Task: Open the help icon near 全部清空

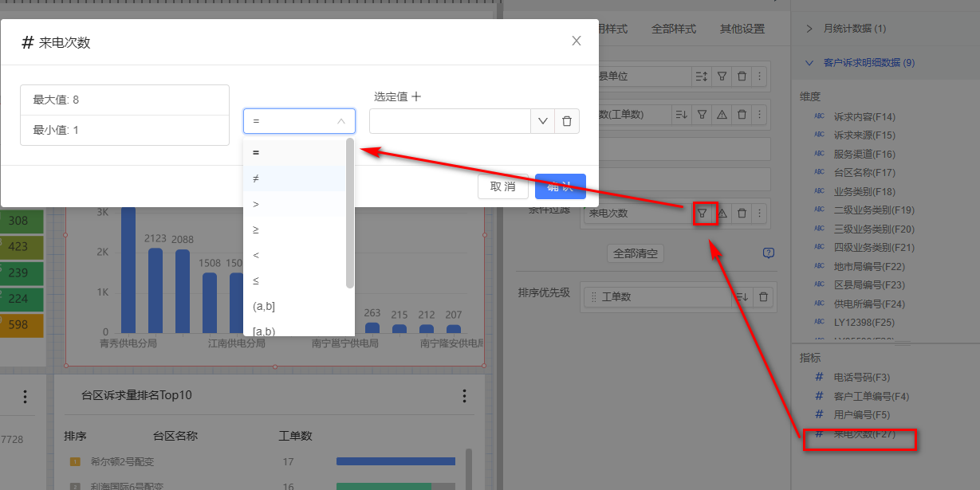Action: tap(768, 253)
